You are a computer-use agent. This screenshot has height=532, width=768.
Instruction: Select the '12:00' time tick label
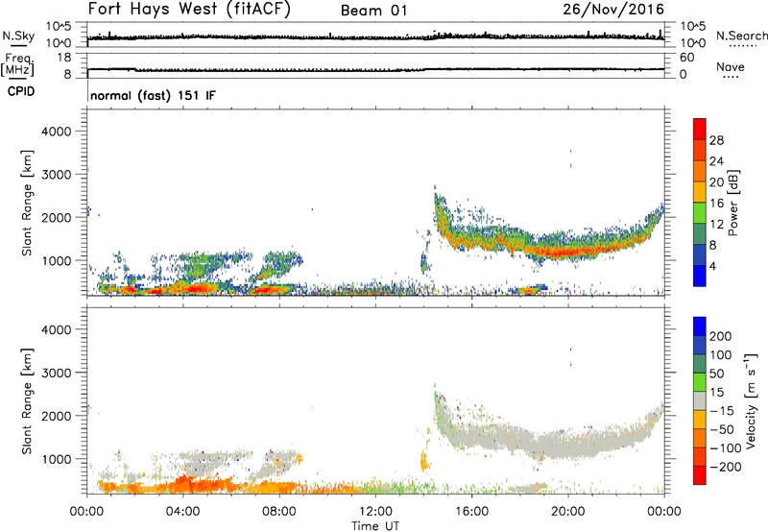pos(375,512)
